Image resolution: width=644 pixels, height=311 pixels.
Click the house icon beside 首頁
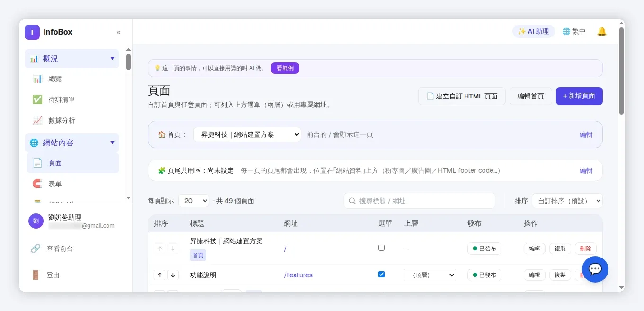(161, 134)
